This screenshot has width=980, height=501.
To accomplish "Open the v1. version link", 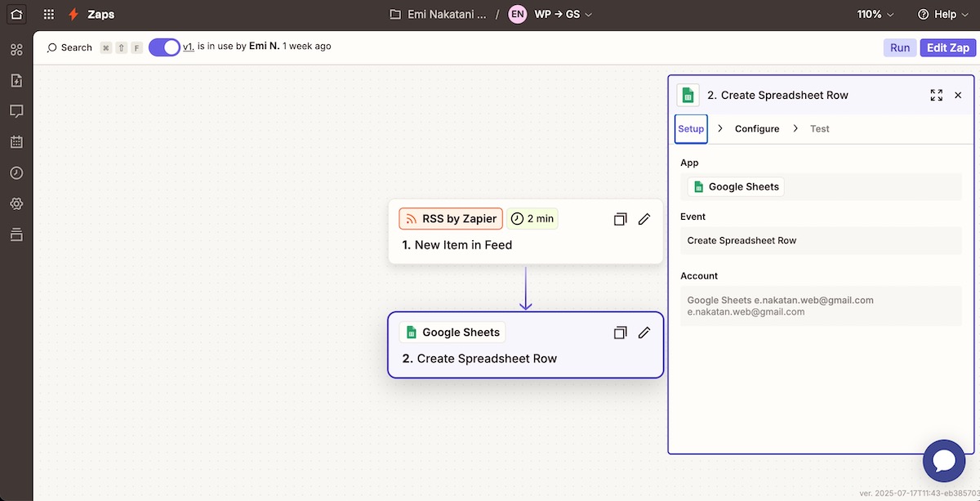I will (x=188, y=47).
